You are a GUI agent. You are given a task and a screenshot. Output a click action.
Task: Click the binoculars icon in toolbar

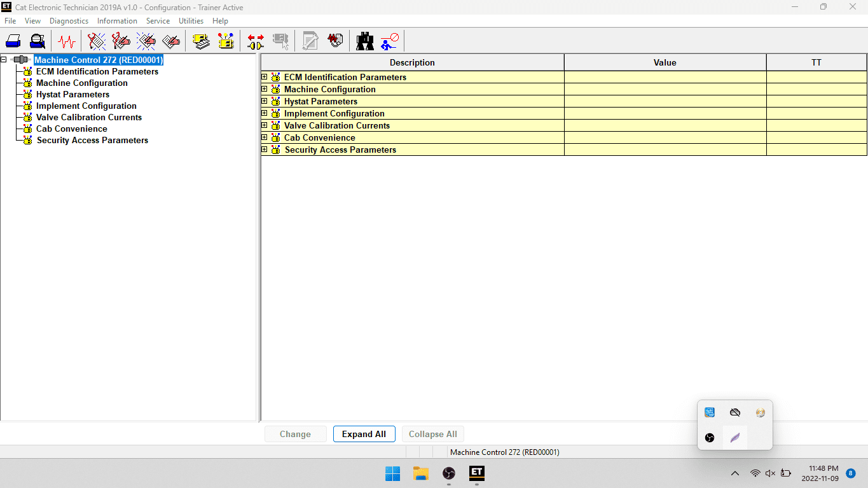(x=365, y=42)
